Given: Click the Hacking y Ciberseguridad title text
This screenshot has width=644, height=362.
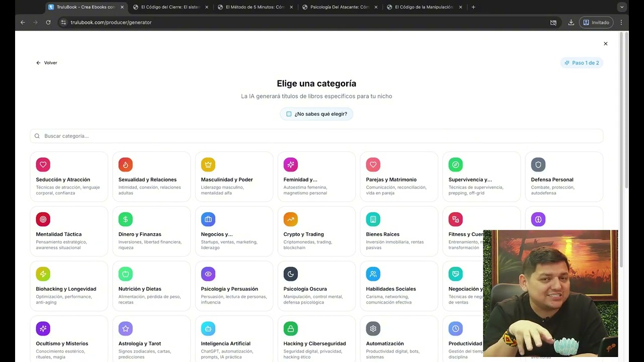Looking at the screenshot, I should click(314, 344).
